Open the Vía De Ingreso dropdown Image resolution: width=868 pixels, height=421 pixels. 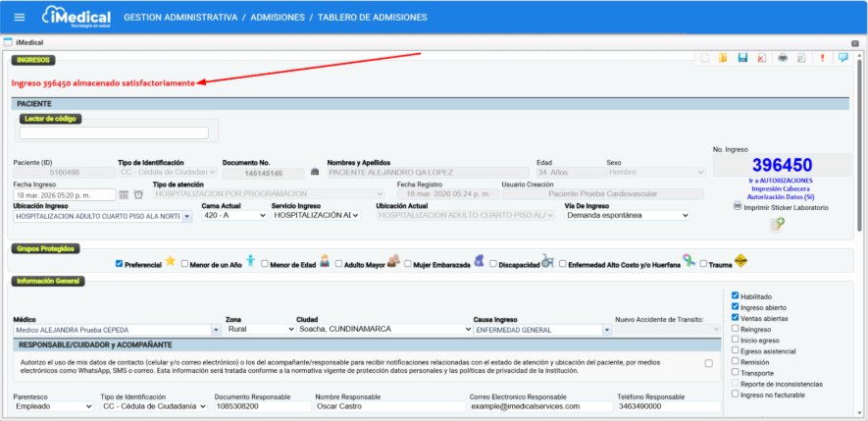click(627, 215)
